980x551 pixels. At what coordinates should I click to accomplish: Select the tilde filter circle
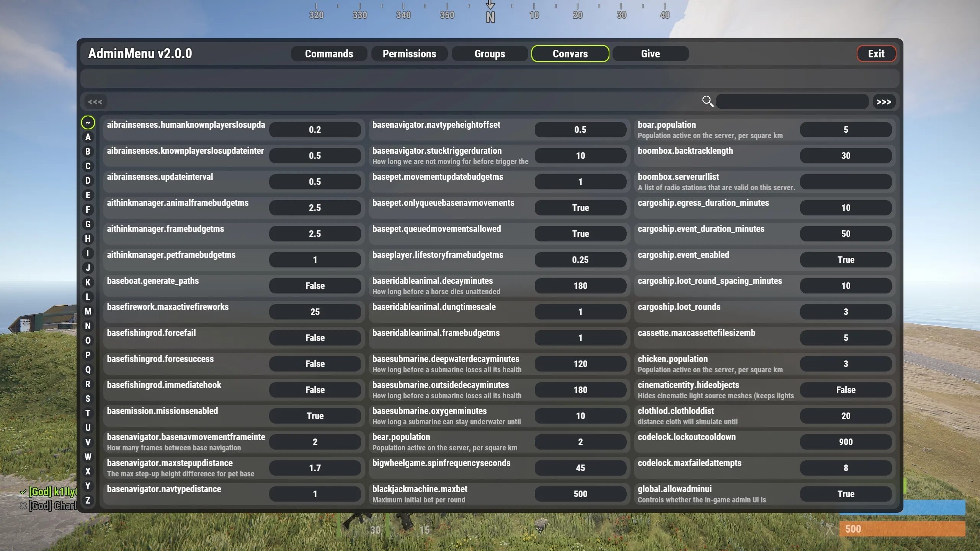click(88, 122)
